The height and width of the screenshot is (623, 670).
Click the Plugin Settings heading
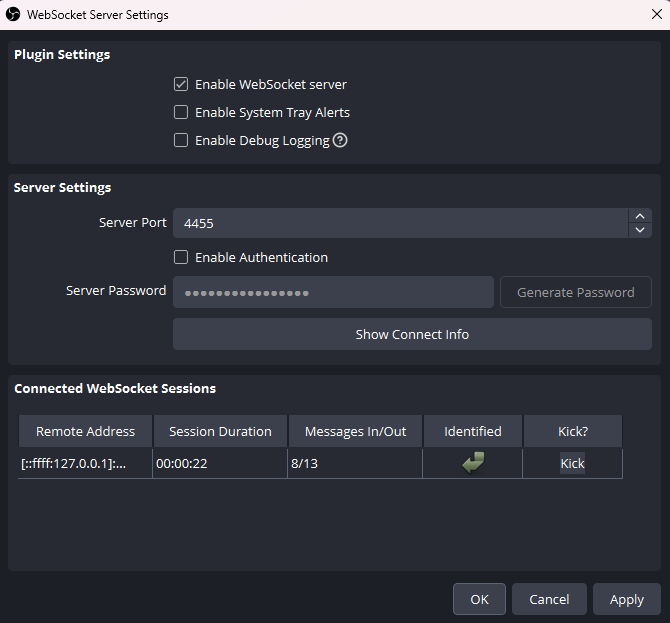tap(62, 55)
